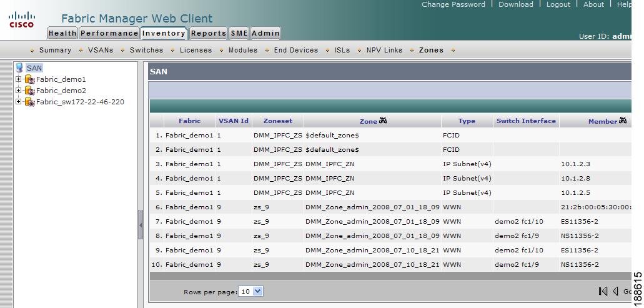
Task: Open the Health tab
Action: [x=62, y=33]
